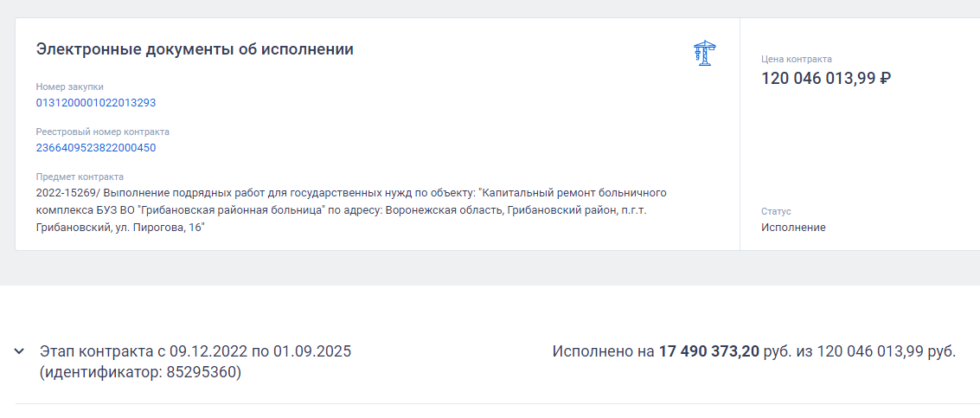Screen dimensions: 980x418
Task: Click the bold executed amount 17 490 373,20
Action: (x=708, y=352)
